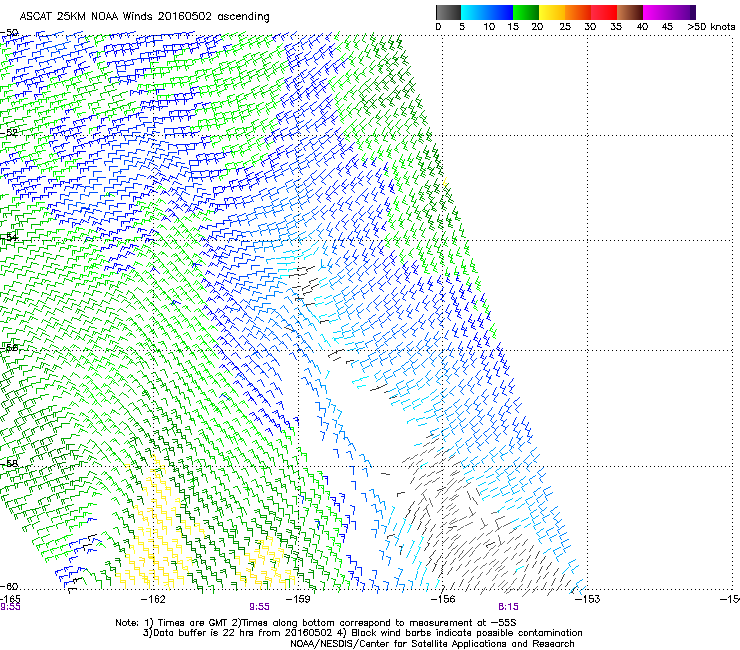Click the -50 latitude label

tap(9, 33)
